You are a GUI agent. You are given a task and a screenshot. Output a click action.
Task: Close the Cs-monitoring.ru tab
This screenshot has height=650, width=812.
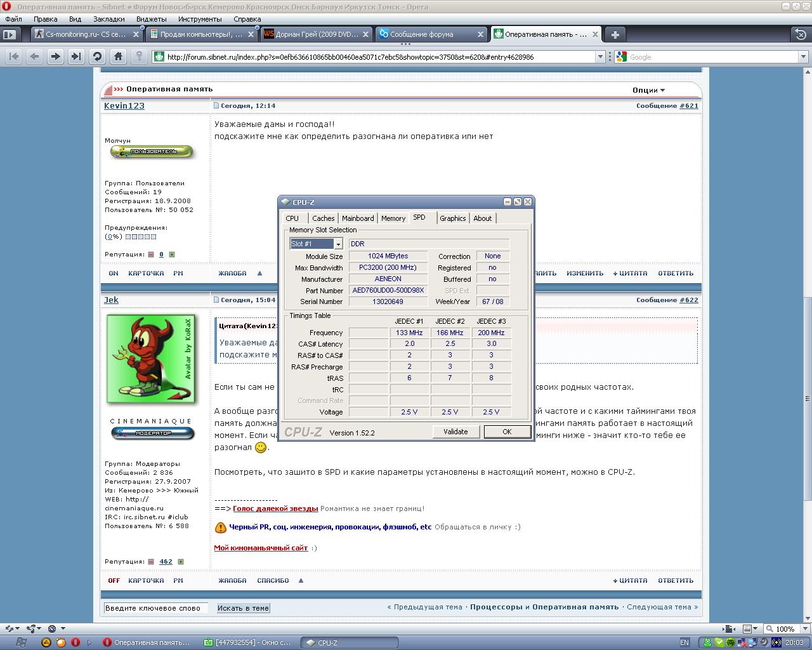pos(136,34)
